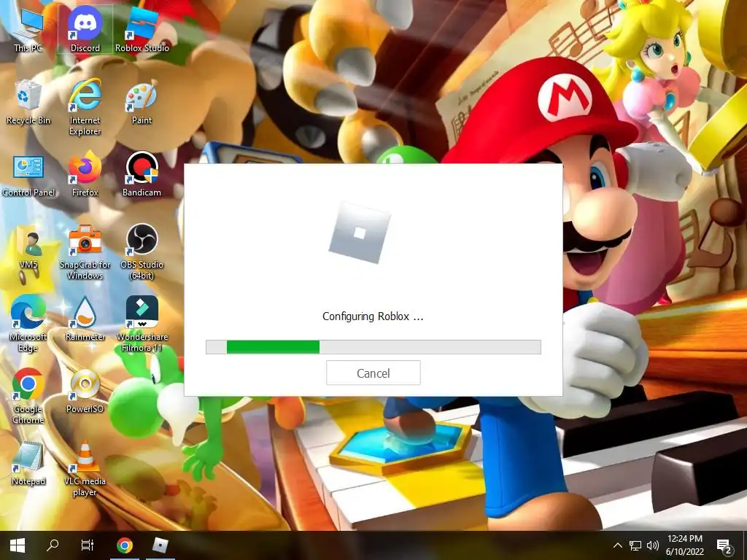Click the 'Configuring Roblox ...' status text
Screen dimensions: 747x560
(373, 316)
